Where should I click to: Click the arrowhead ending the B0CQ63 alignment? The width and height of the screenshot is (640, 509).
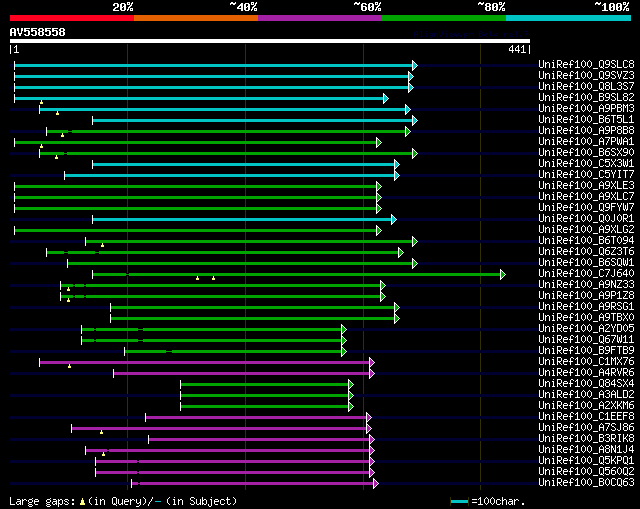[376, 484]
